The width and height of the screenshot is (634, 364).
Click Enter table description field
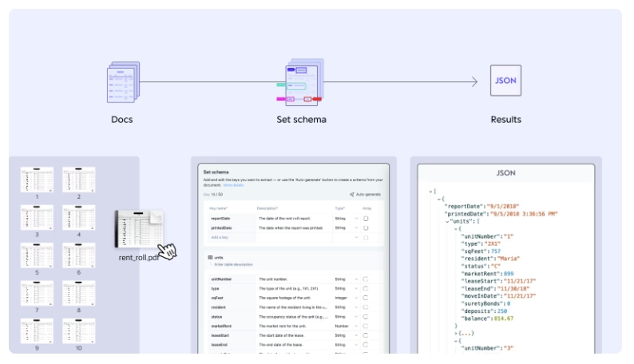click(233, 264)
